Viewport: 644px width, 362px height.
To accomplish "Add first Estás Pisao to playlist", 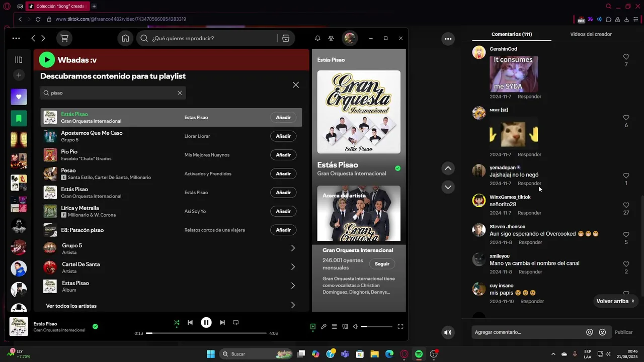I will click(x=283, y=117).
